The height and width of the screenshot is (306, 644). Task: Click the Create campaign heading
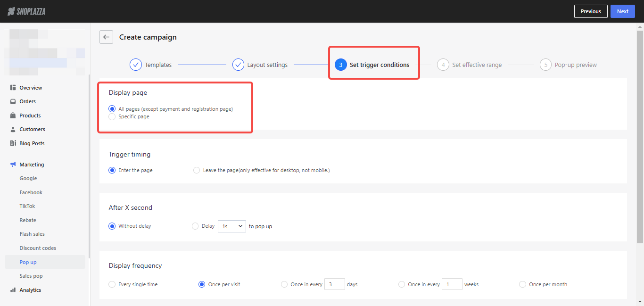pos(148,37)
